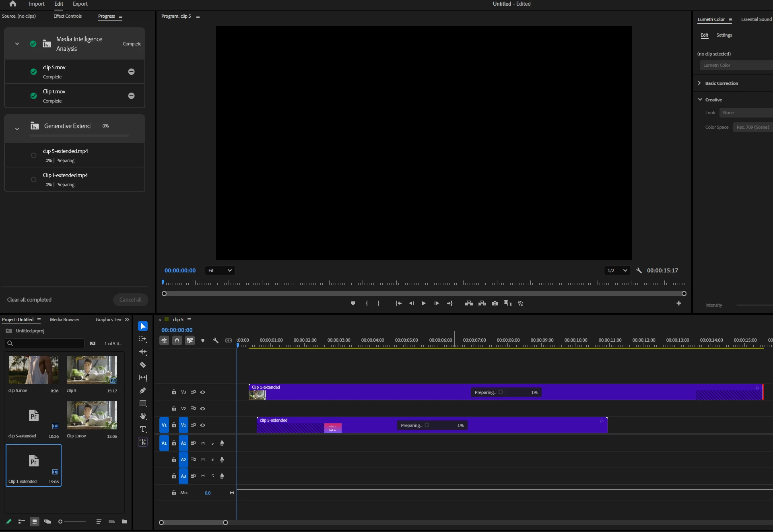Viewport: 773px width, 532px height.
Task: Collapse Generative Extend group
Action: point(17,129)
